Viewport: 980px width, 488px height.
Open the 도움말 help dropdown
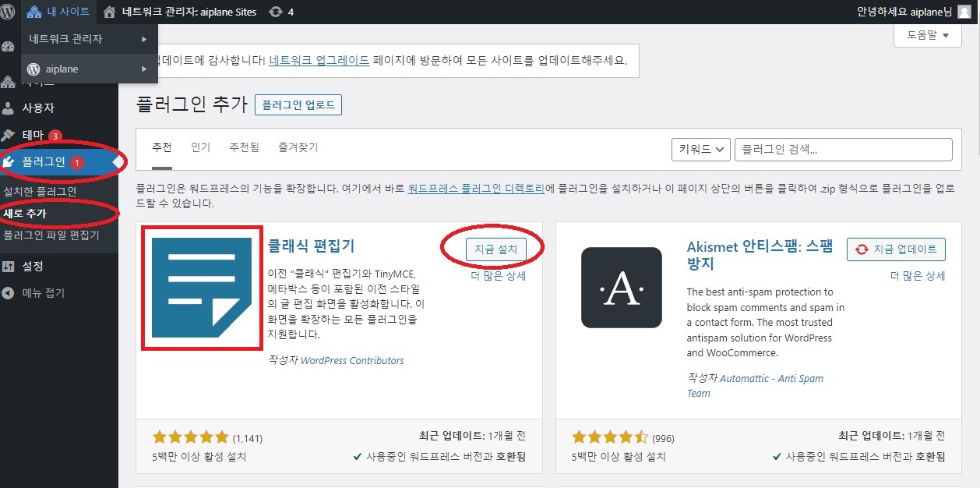(x=928, y=36)
